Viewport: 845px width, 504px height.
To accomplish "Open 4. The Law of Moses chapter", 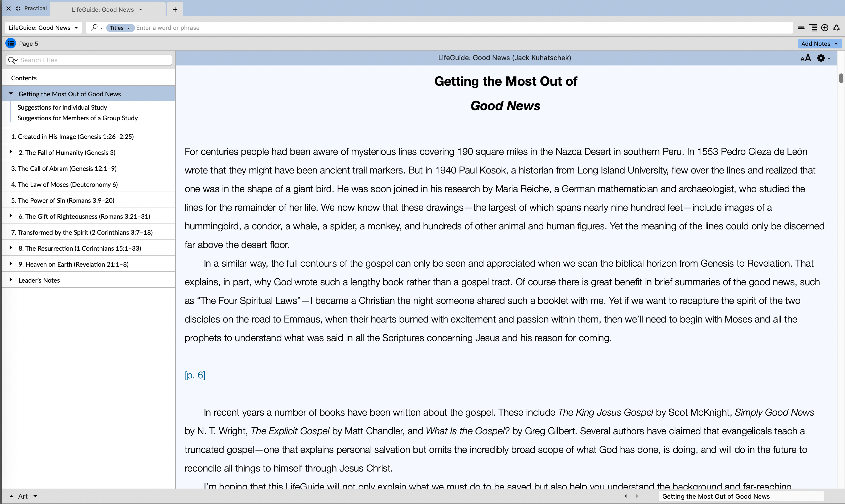I will pyautogui.click(x=64, y=184).
